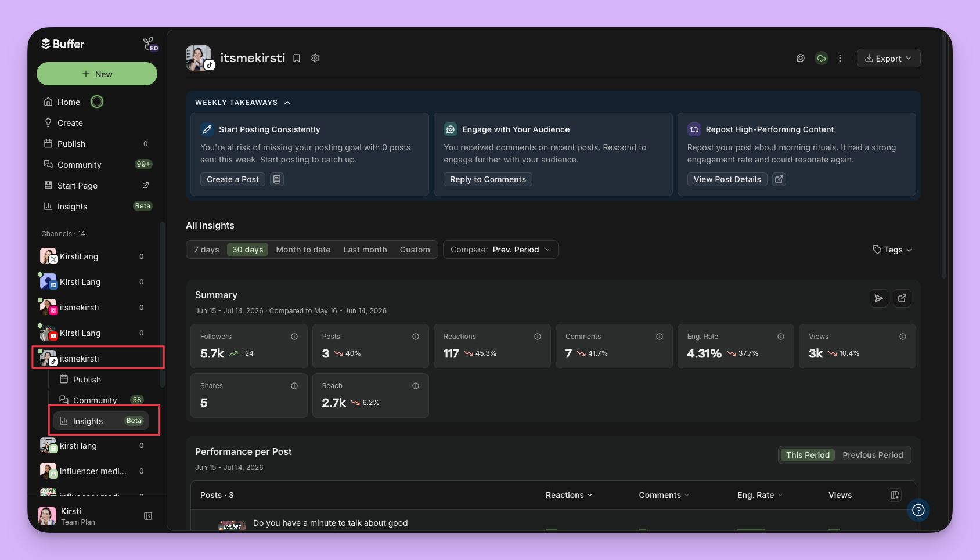Click the send icon in Summary card
This screenshot has height=560, width=980.
coord(879,298)
